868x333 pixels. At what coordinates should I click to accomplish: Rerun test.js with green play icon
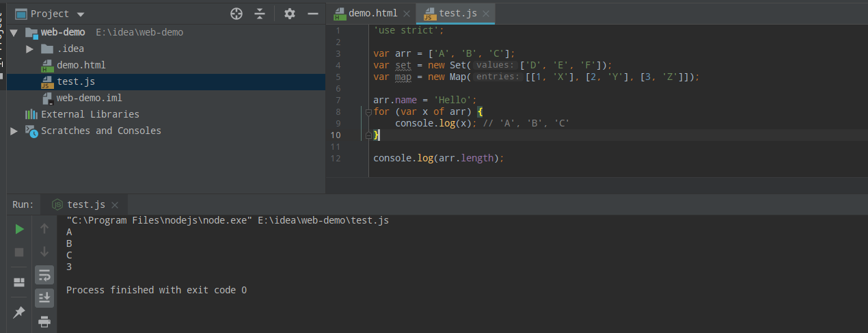coord(19,229)
